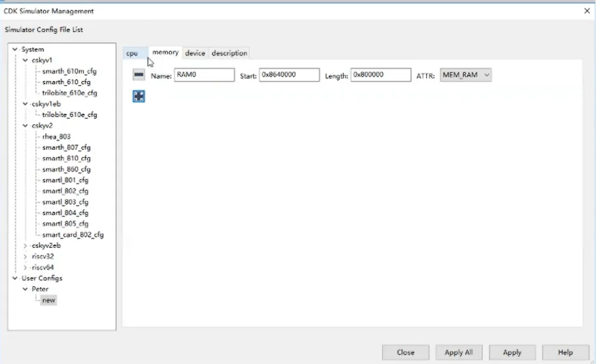The height and width of the screenshot is (364, 596).
Task: Collapse the Peter tree node
Action: tap(25, 289)
